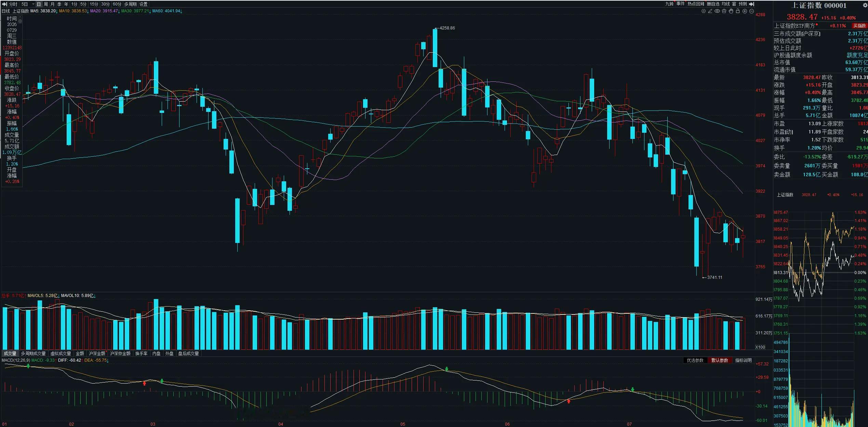Viewport: 868px width, 427px height.
Task: Click the 买指数 buy index button
Action: coord(859,26)
